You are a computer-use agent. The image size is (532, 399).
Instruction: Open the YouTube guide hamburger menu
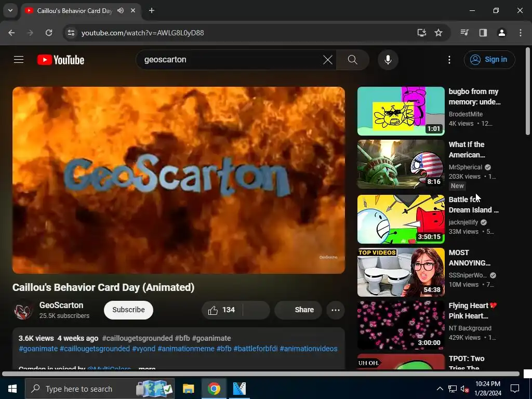click(x=19, y=60)
